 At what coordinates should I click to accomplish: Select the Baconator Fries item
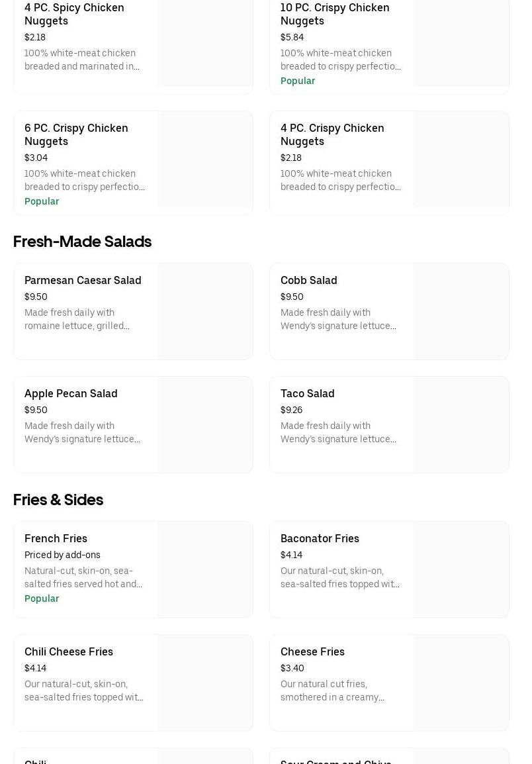click(x=320, y=539)
